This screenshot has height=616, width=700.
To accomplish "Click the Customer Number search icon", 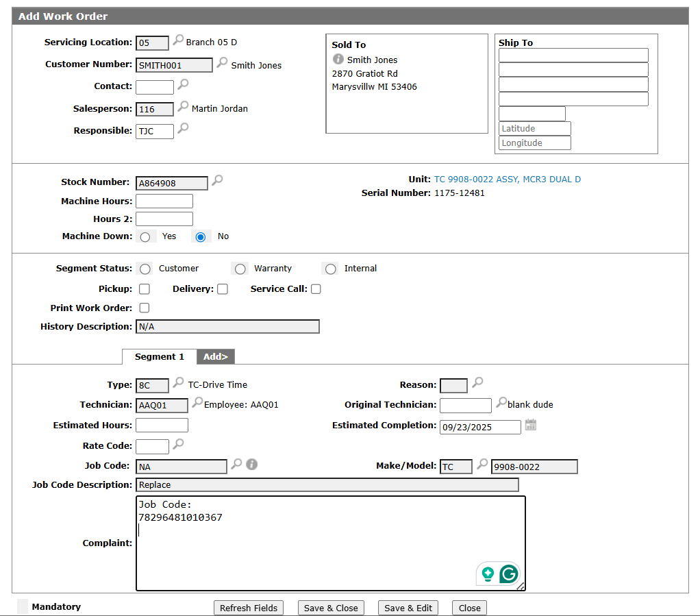I will click(x=222, y=63).
